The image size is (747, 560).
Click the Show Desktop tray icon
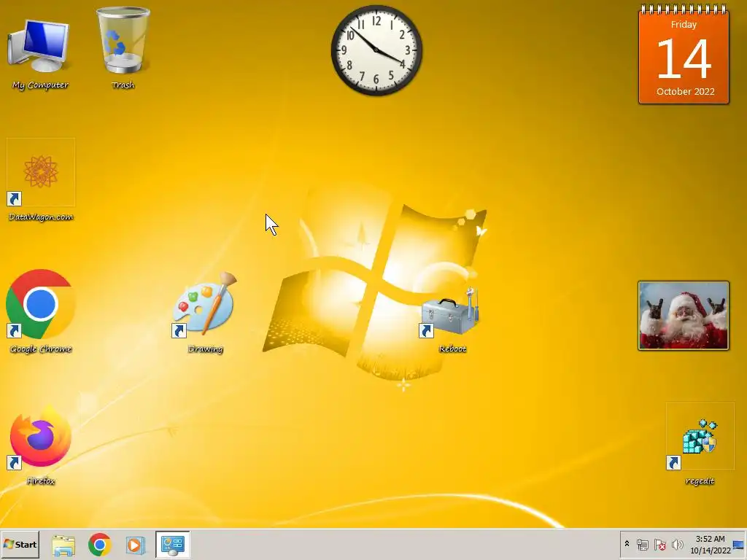pyautogui.click(x=740, y=544)
